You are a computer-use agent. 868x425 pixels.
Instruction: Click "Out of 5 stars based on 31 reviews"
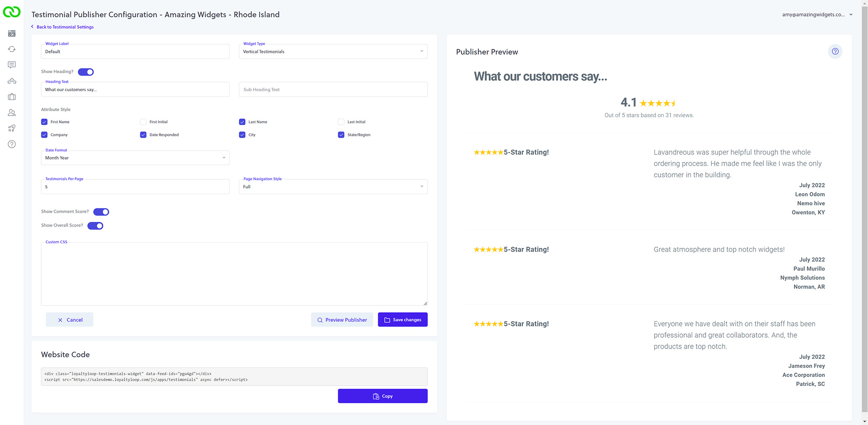649,115
